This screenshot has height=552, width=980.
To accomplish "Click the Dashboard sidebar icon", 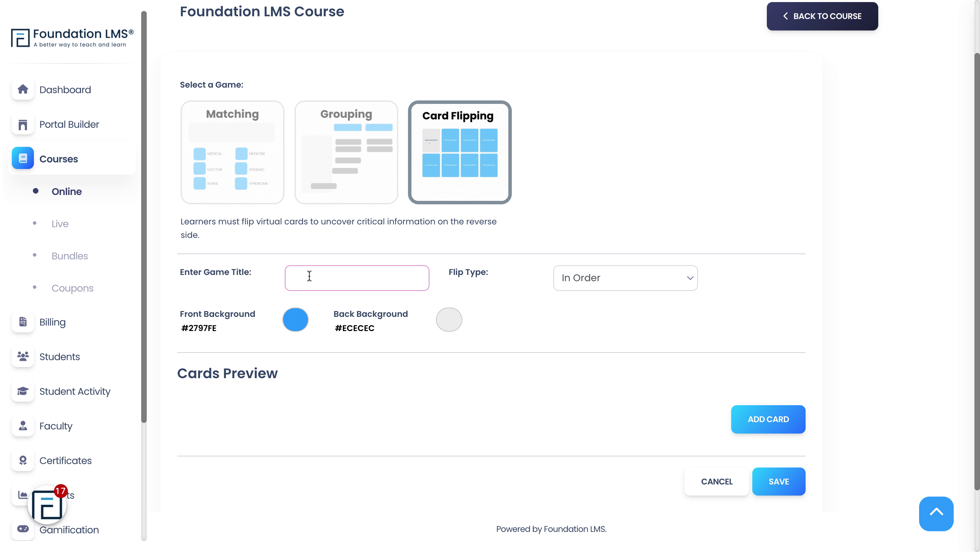I will pos(23,89).
